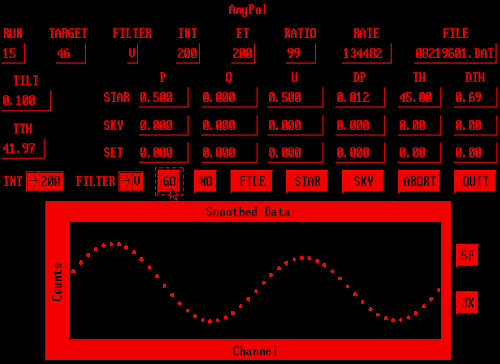Click the SET row label
This screenshot has width=500, height=364.
tap(113, 153)
